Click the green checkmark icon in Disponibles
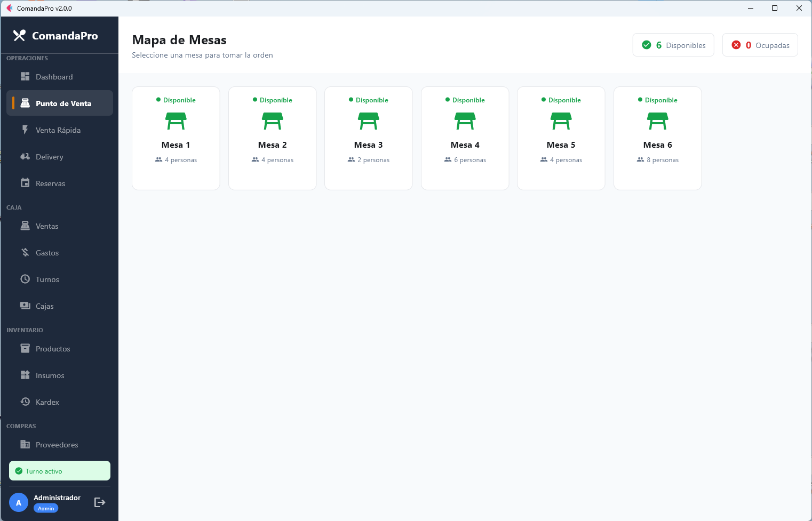Image resolution: width=812 pixels, height=521 pixels. [647, 45]
